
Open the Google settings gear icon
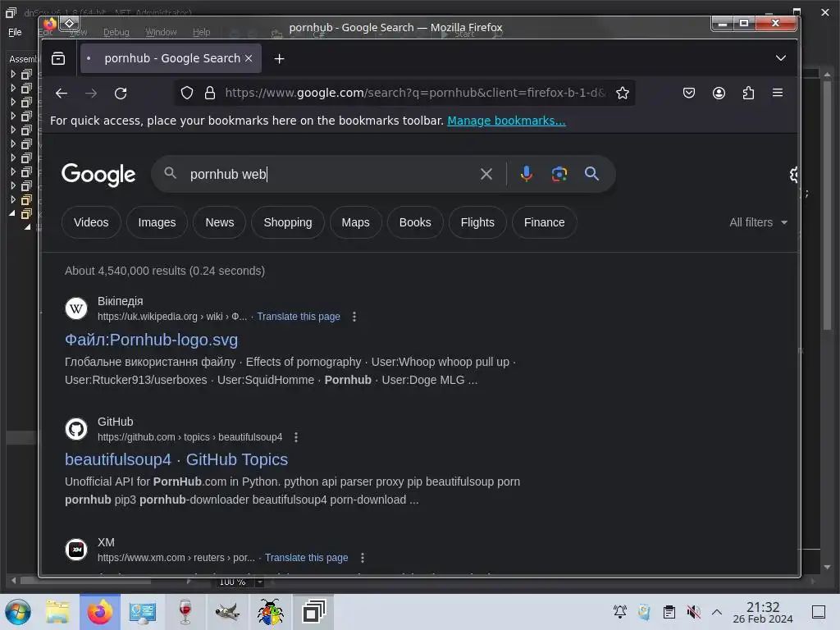(794, 175)
